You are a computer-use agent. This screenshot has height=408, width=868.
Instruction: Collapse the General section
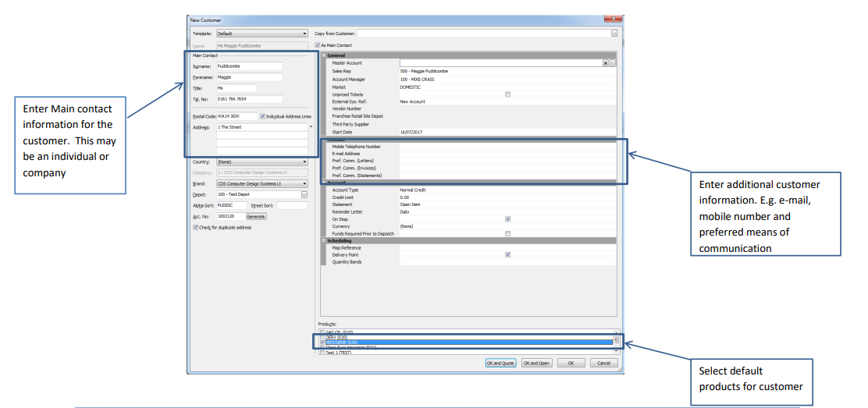325,56
